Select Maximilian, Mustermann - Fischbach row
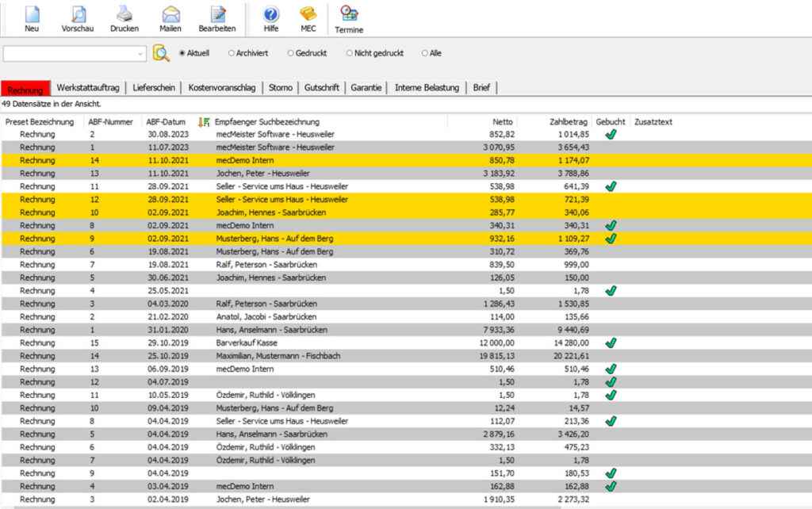Viewport: 812px width, 509px height. pyautogui.click(x=406, y=356)
